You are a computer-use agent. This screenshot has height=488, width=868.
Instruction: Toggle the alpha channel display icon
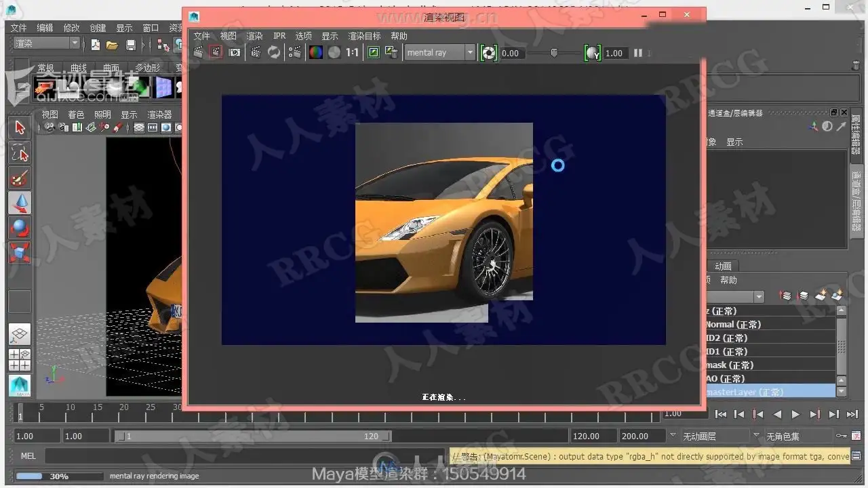(x=334, y=52)
